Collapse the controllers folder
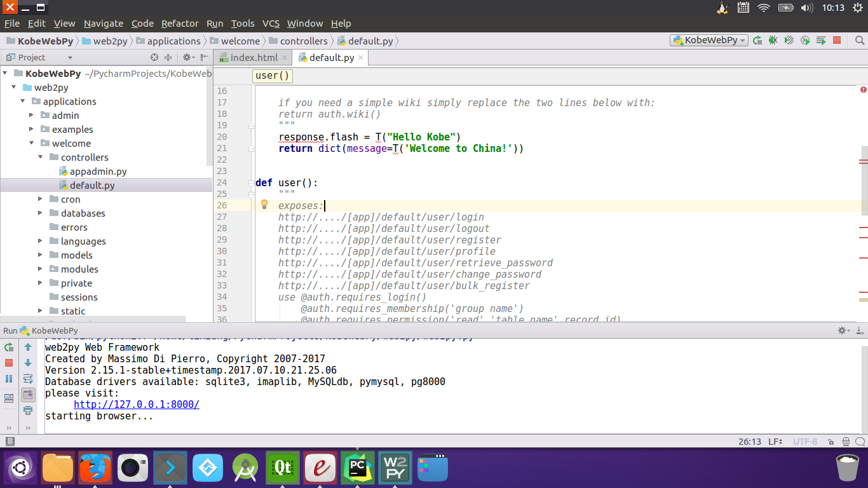The height and width of the screenshot is (488, 868). (x=40, y=157)
